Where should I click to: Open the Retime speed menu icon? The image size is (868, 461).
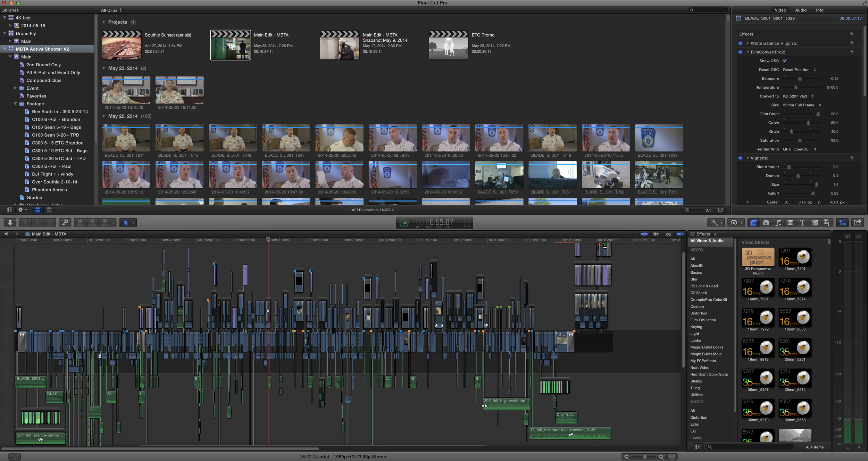[x=736, y=223]
